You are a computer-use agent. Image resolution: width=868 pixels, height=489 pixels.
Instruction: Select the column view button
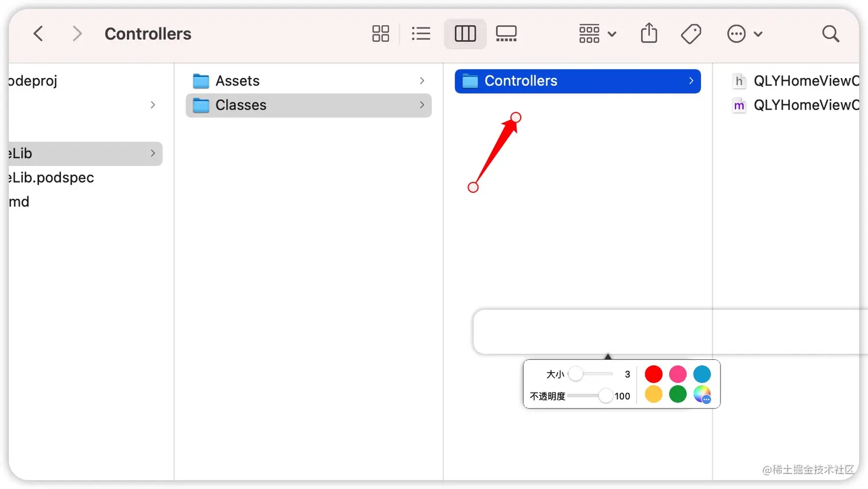click(465, 34)
